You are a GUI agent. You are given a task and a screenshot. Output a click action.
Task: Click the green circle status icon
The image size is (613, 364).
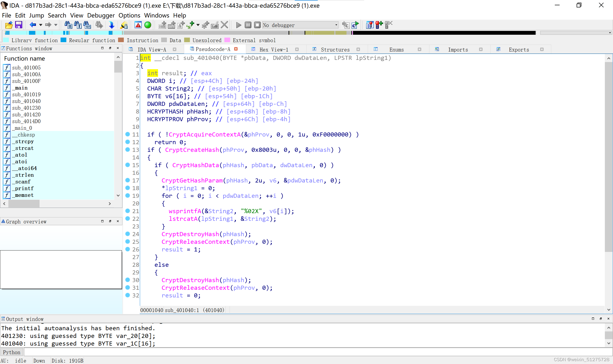click(x=148, y=25)
